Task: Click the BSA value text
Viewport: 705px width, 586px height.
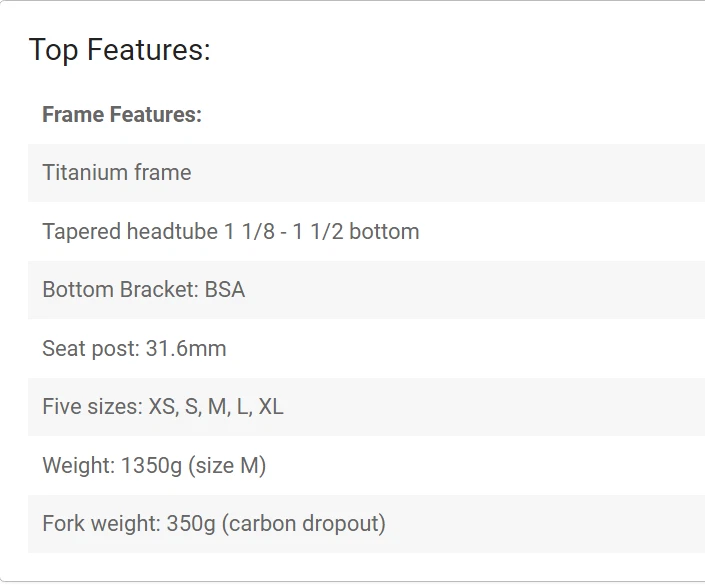Action: (x=225, y=290)
